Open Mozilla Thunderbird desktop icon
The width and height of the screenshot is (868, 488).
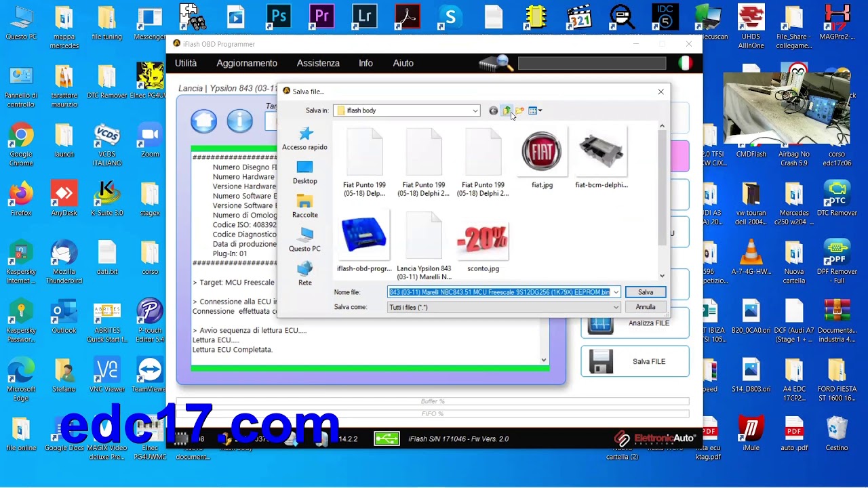(x=64, y=262)
